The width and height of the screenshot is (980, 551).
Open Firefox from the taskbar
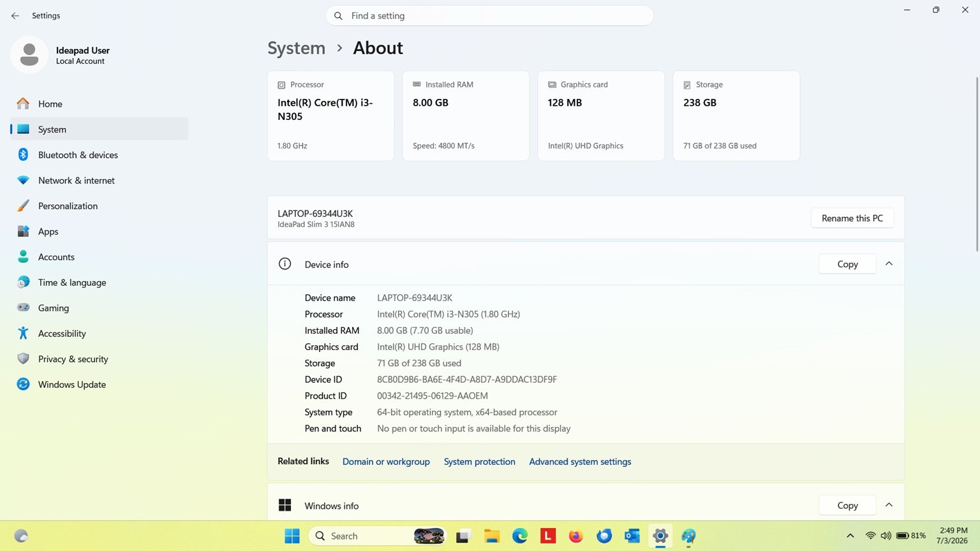(576, 536)
